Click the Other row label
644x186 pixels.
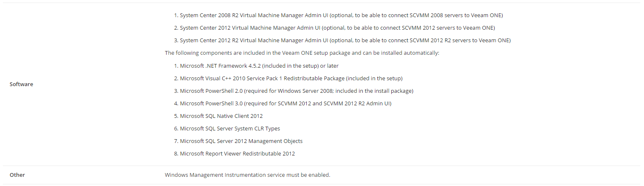[17, 175]
